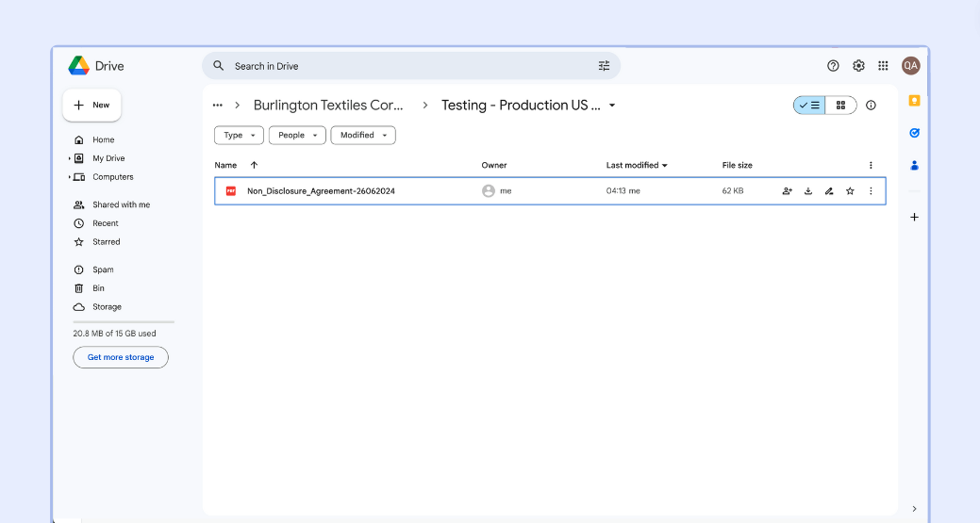
Task: Open Google Keep in the side panel
Action: pyautogui.click(x=914, y=101)
